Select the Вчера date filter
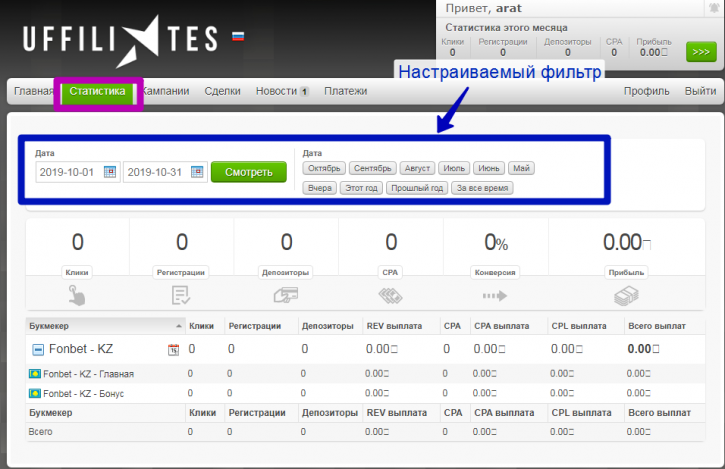This screenshot has width=725, height=469. (x=319, y=188)
